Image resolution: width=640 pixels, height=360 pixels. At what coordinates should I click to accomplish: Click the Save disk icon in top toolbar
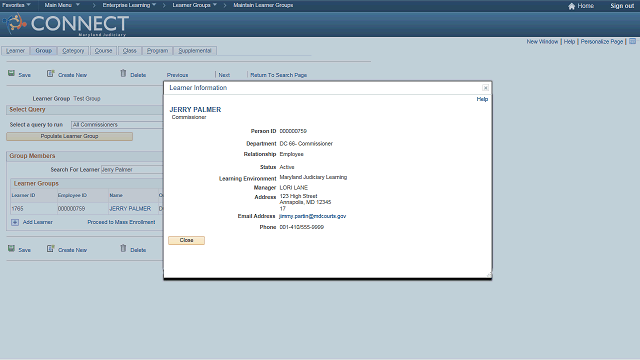tap(11, 73)
